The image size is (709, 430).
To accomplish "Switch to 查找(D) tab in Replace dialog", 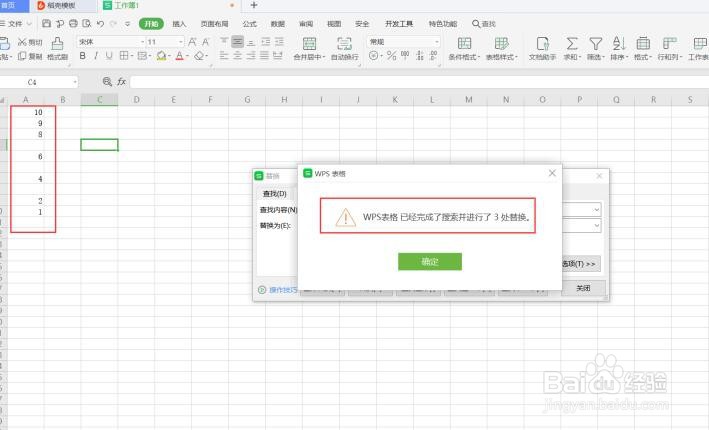I will [x=274, y=194].
